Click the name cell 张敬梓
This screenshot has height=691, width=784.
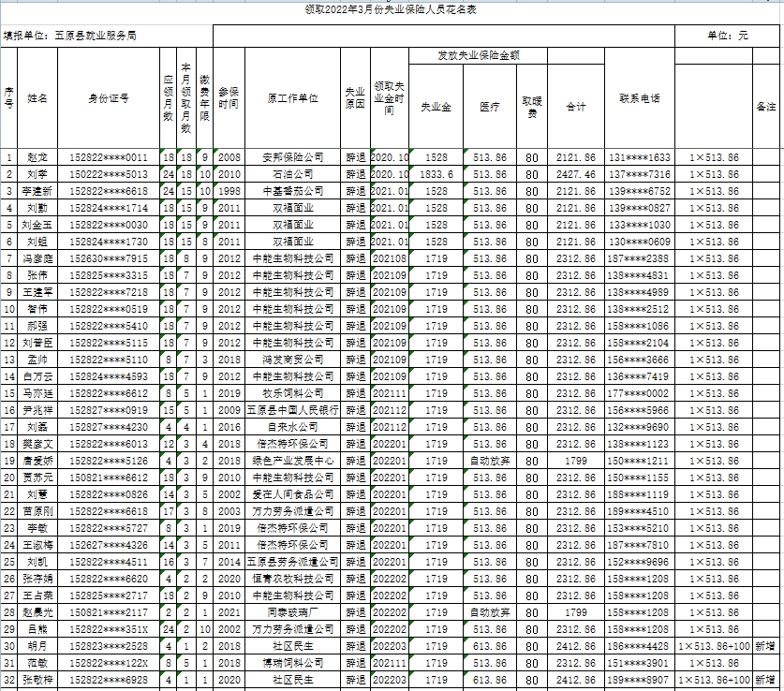pyautogui.click(x=37, y=680)
